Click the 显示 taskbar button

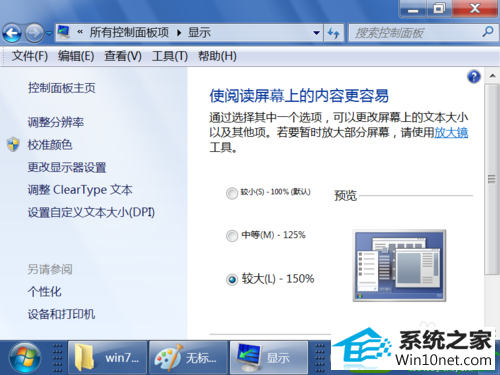269,358
